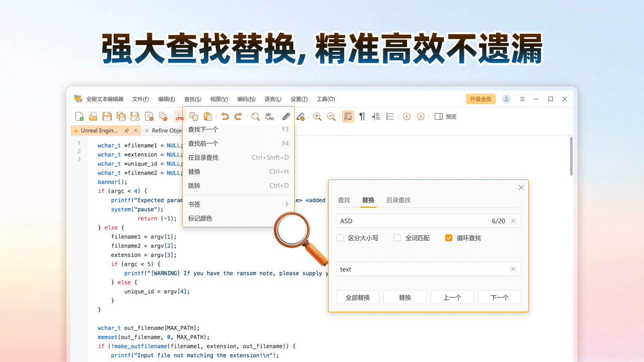644x362 pixels.
Task: Click the find magnifier toolbar icon
Action: coord(256,117)
